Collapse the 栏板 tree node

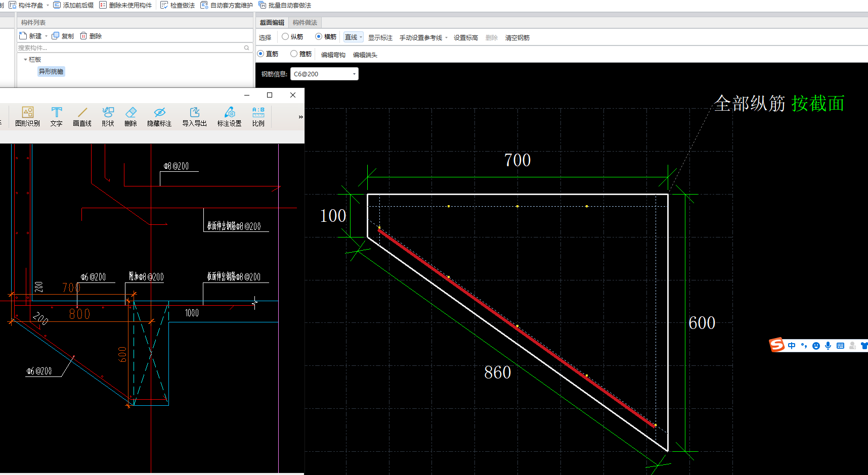tap(25, 60)
